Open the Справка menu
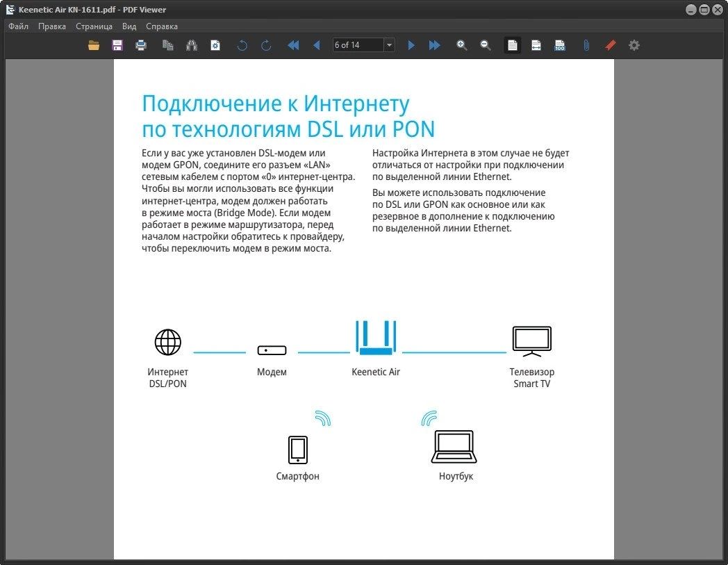728x565 pixels. click(162, 26)
